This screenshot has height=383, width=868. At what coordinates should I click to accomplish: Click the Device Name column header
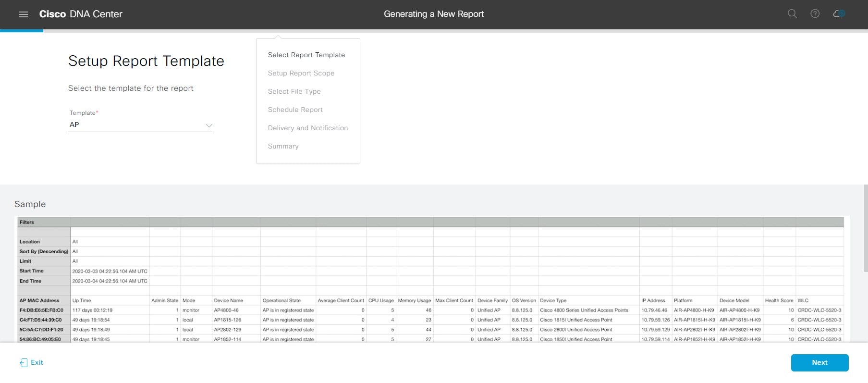[x=229, y=300]
